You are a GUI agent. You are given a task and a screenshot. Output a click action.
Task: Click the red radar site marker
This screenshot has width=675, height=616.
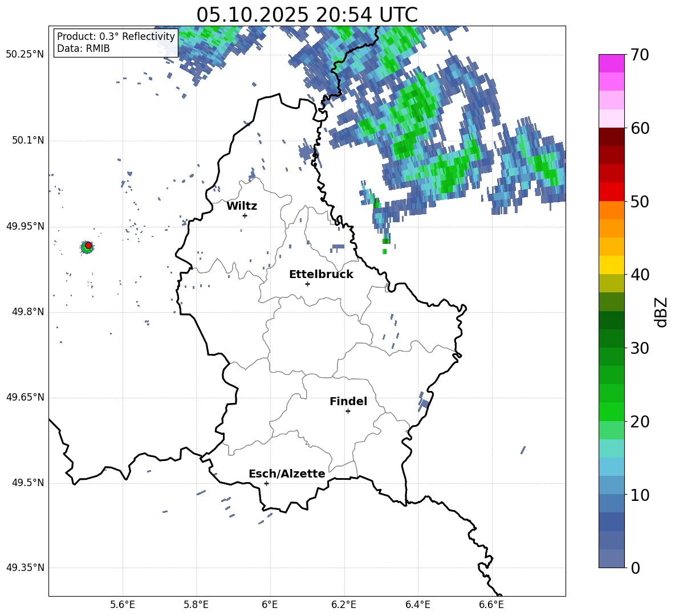pos(88,246)
